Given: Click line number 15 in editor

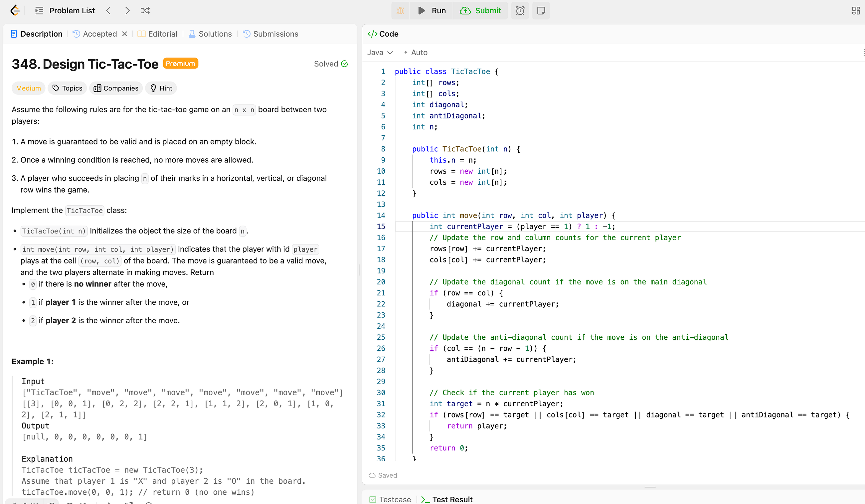Looking at the screenshot, I should click(x=381, y=226).
